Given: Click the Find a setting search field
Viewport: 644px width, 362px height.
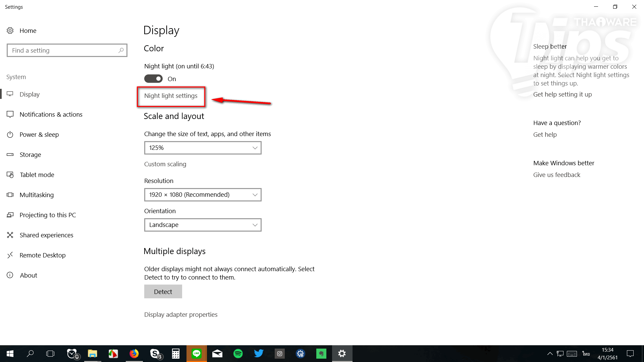Looking at the screenshot, I should point(62,50).
